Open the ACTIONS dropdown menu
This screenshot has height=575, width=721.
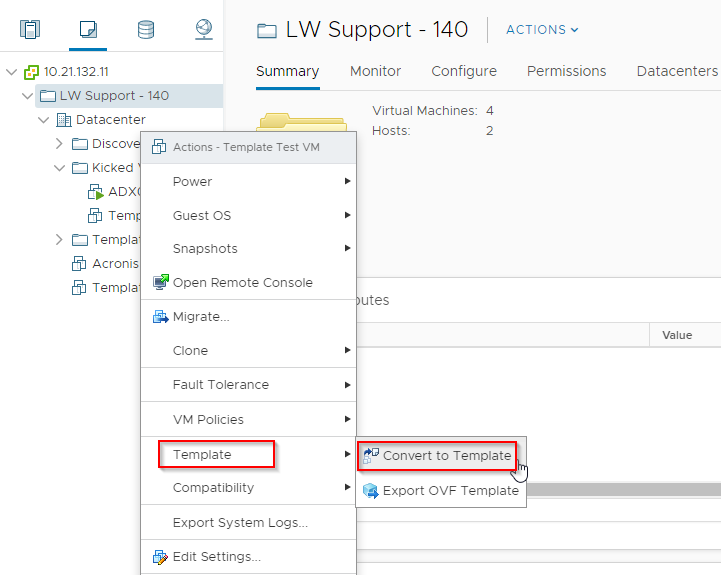coord(542,30)
